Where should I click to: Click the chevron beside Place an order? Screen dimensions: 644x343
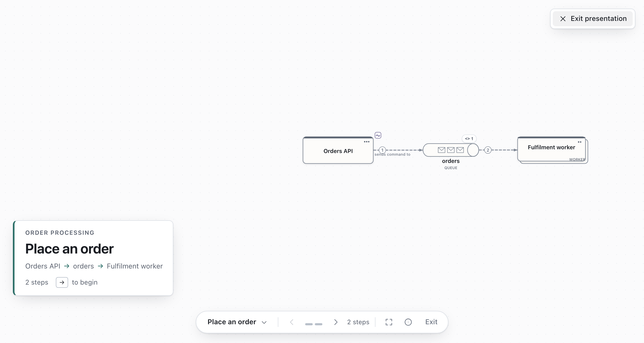pyautogui.click(x=264, y=322)
